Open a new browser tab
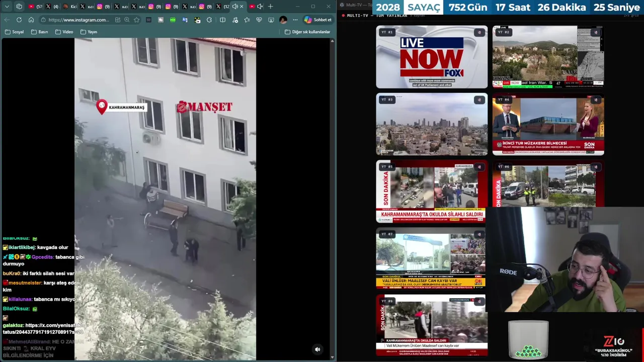644x362 pixels. (271, 7)
